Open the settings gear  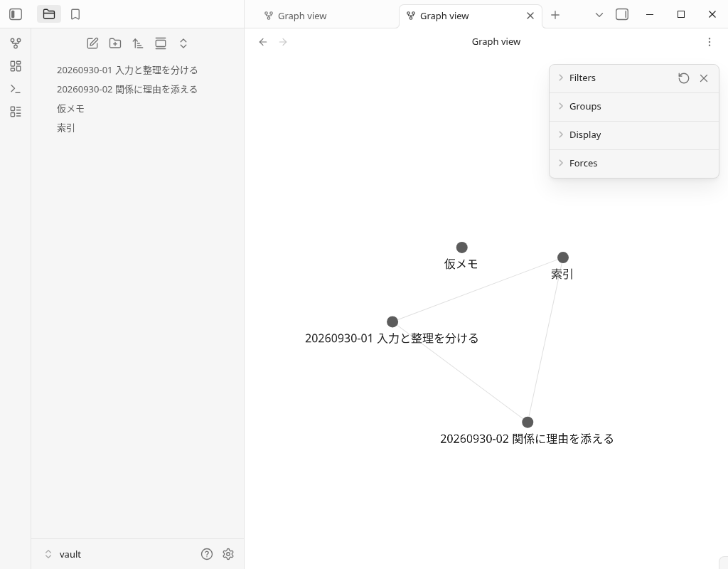pos(228,553)
